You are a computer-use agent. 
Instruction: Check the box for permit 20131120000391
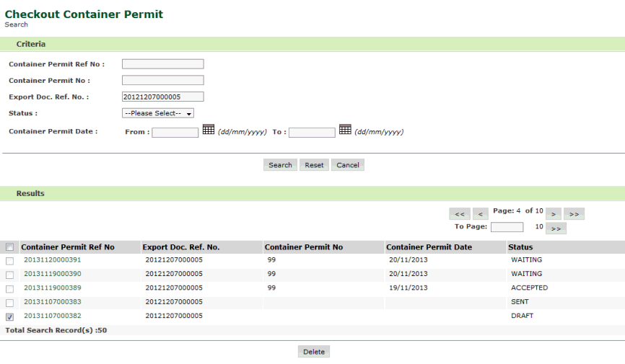click(10, 260)
